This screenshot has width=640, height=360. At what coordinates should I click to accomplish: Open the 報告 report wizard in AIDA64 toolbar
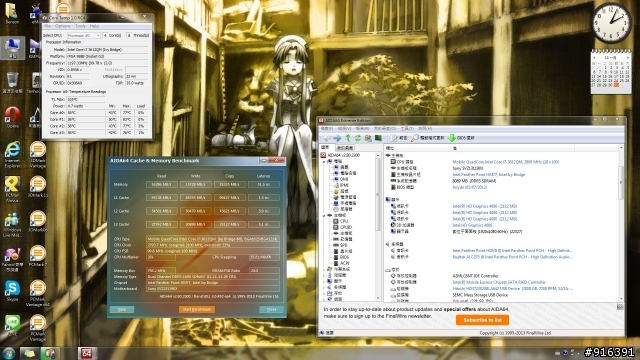(399, 138)
